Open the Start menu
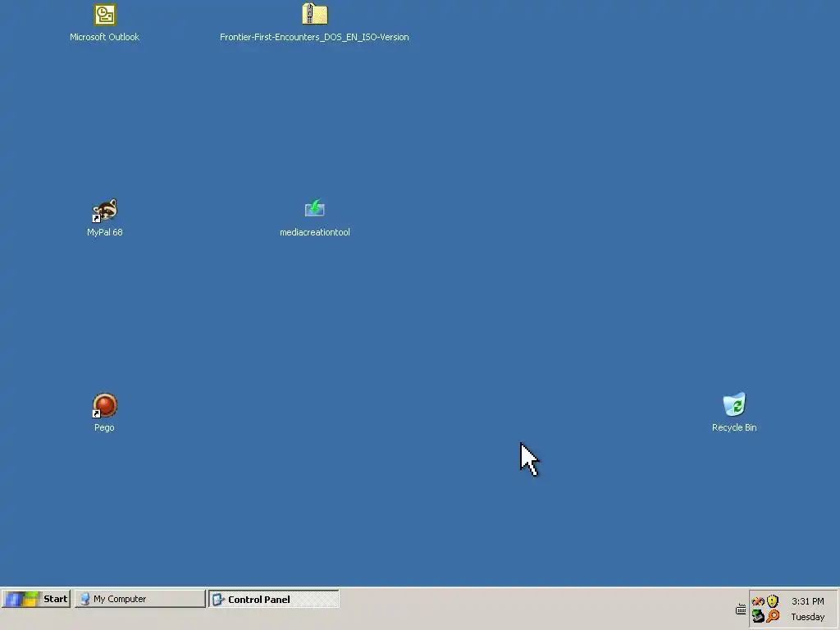 click(x=36, y=599)
